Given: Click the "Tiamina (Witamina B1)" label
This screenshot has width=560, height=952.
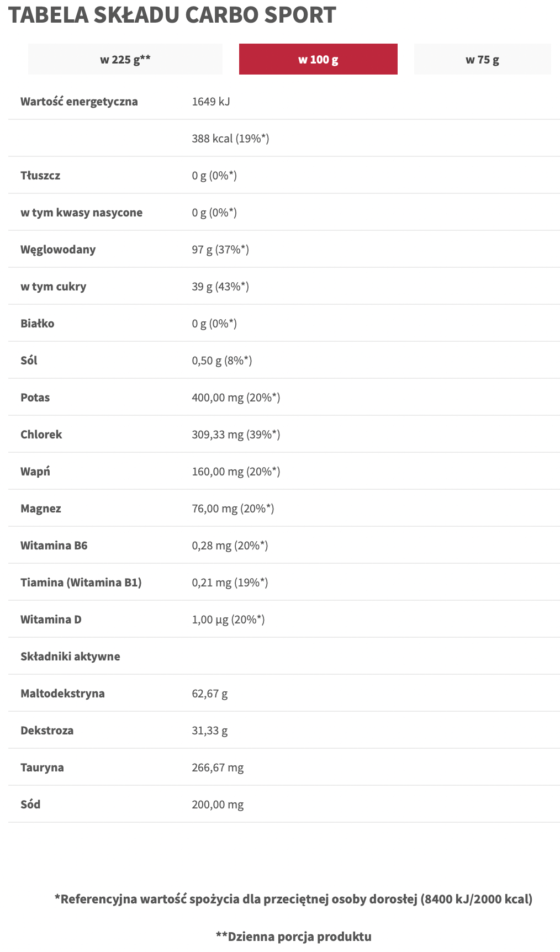Looking at the screenshot, I should (81, 583).
